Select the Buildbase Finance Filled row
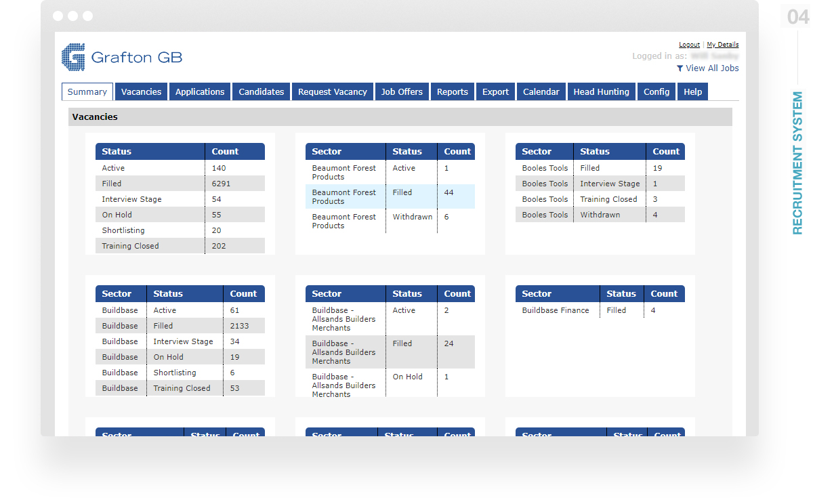The height and width of the screenshot is (504, 813). 600,310
